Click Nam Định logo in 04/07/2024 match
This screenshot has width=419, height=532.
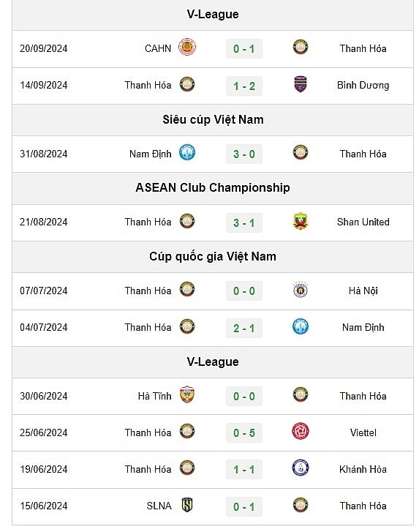point(301,326)
